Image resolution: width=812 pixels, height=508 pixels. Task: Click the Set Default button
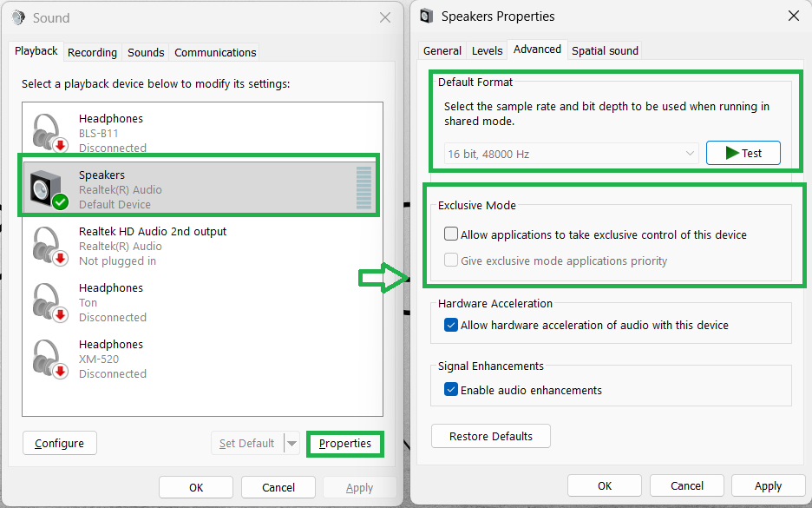pos(247,443)
